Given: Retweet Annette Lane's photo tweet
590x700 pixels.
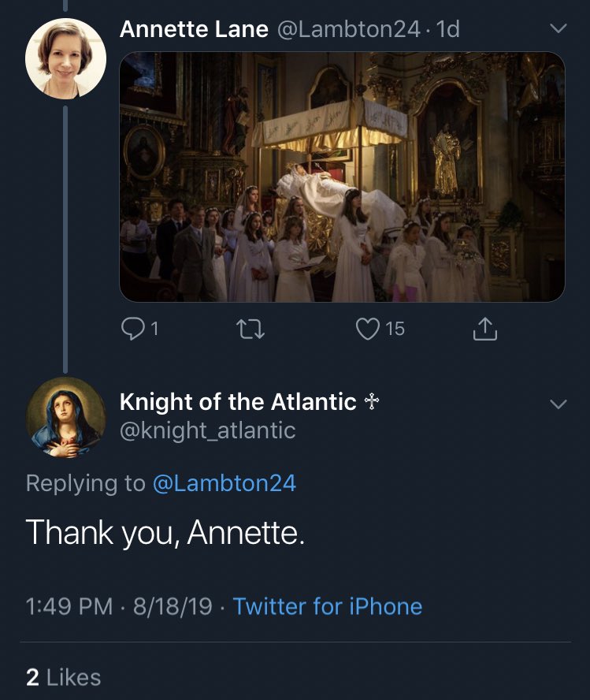Looking at the screenshot, I should (x=252, y=329).
